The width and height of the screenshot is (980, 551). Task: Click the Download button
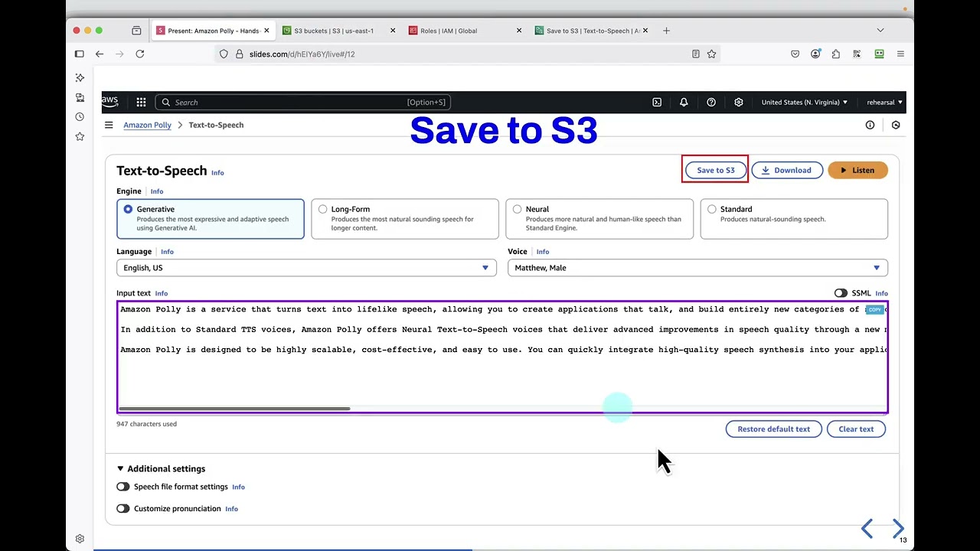coord(787,170)
